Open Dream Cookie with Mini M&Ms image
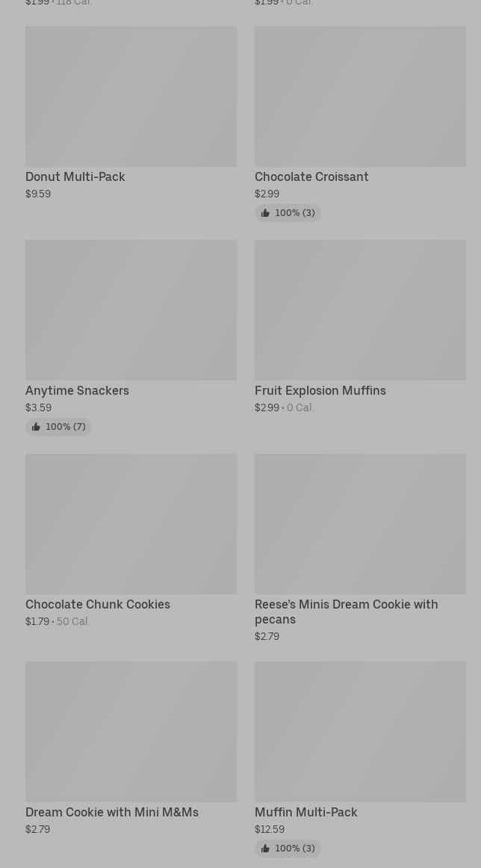The width and height of the screenshot is (481, 868). tap(131, 732)
